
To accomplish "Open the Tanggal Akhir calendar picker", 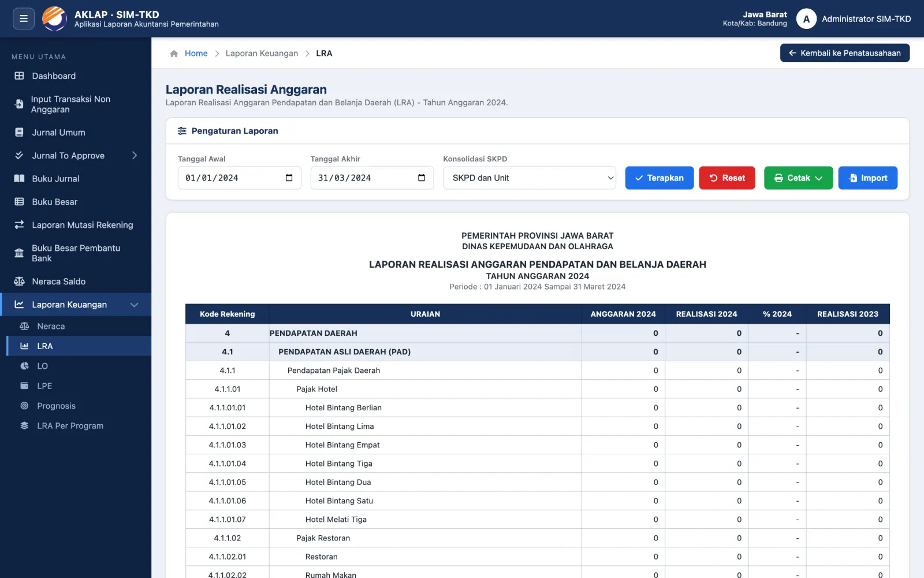I will click(x=422, y=178).
